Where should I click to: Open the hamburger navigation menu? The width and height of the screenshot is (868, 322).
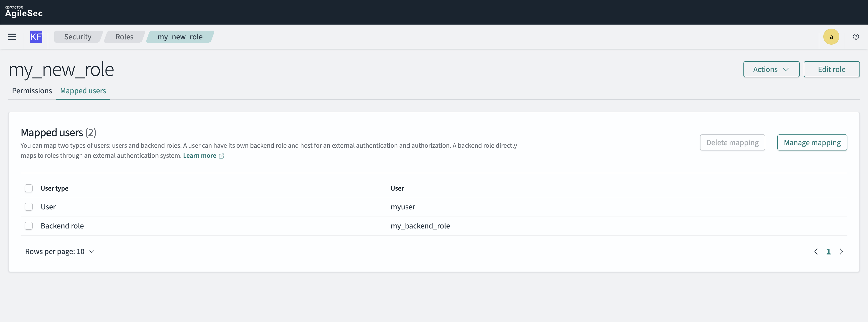pyautogui.click(x=12, y=37)
